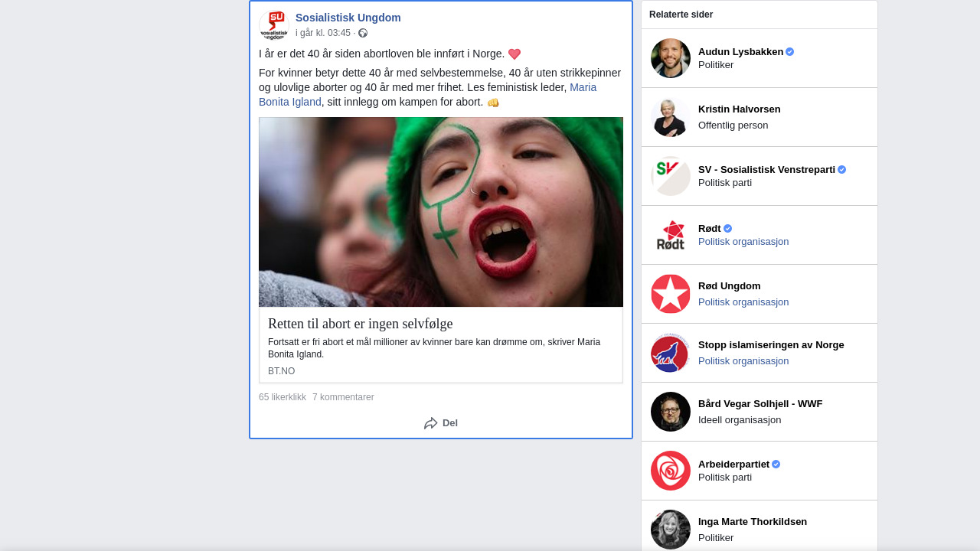Click the share arrow icon beside Del
This screenshot has height=551, width=980.
431,423
